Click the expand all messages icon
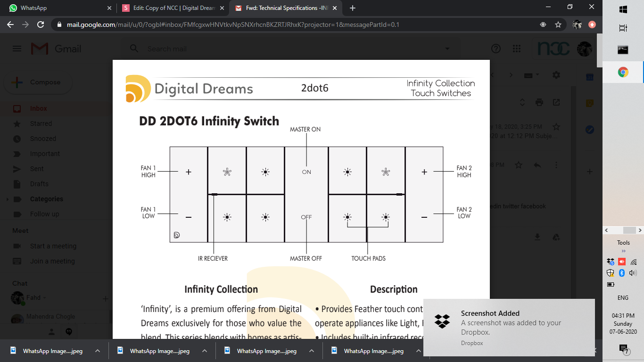Screen dimensions: 644x362 [x=522, y=102]
